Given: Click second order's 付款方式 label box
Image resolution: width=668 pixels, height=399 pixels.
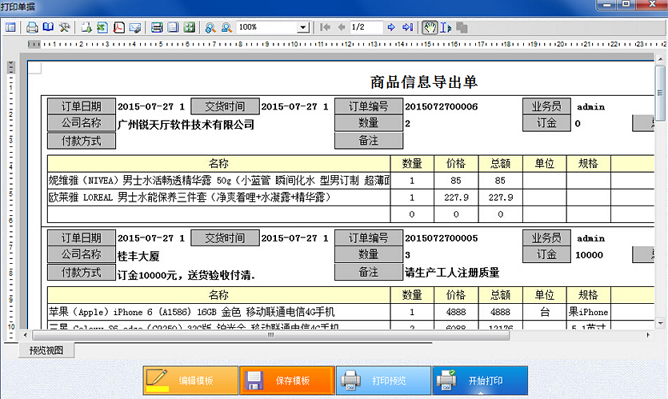Looking at the screenshot, I should pos(81,272).
